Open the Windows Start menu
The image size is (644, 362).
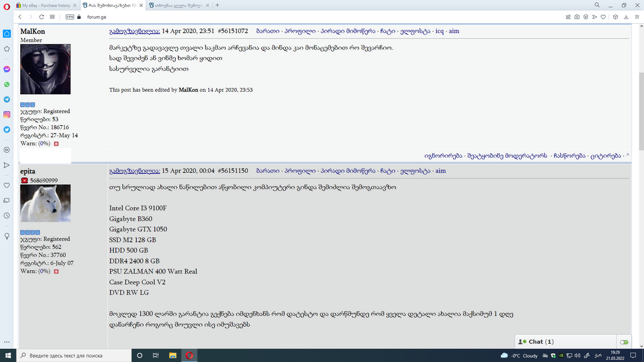point(8,356)
